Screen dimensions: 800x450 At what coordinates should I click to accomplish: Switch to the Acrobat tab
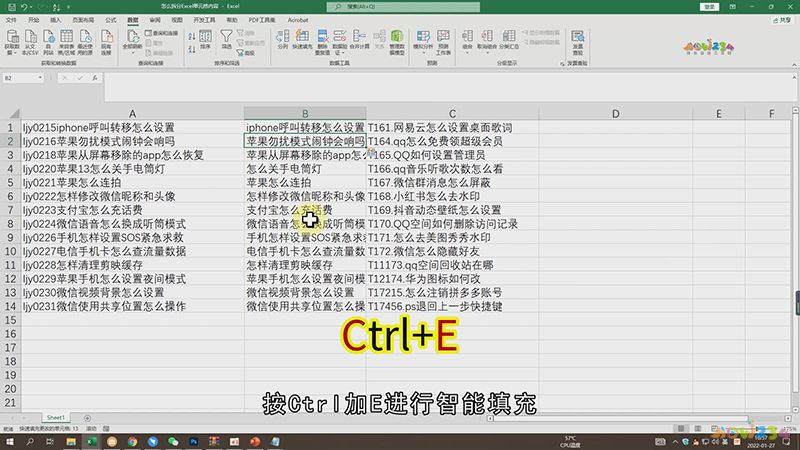[297, 20]
